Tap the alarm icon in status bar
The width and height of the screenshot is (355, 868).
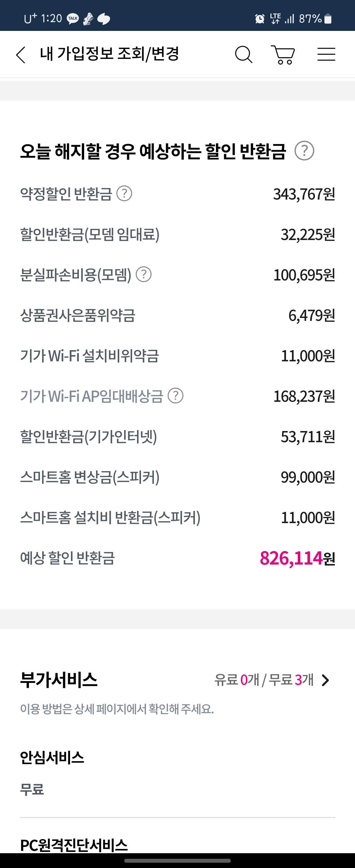(x=260, y=18)
